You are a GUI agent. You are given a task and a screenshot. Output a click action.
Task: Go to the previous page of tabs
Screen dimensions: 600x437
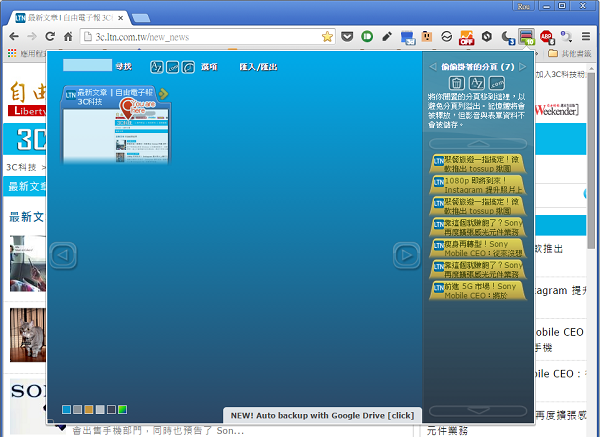pyautogui.click(x=62, y=256)
